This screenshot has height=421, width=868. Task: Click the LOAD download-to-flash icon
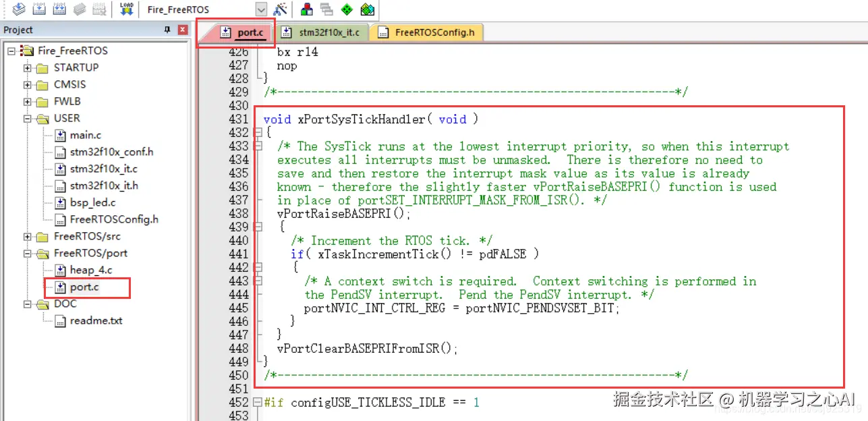click(126, 9)
